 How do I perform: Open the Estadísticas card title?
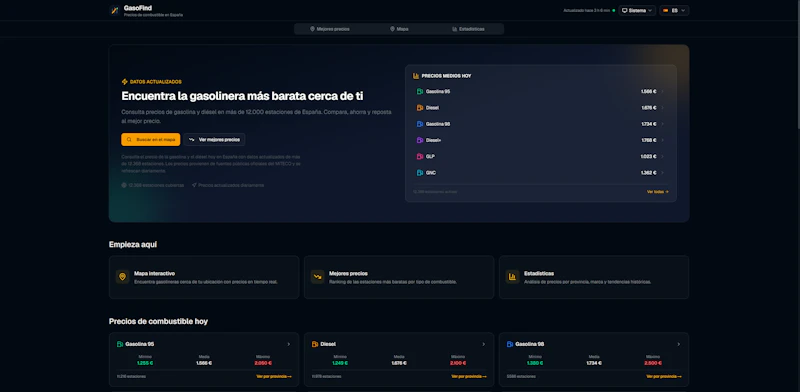tap(539, 274)
